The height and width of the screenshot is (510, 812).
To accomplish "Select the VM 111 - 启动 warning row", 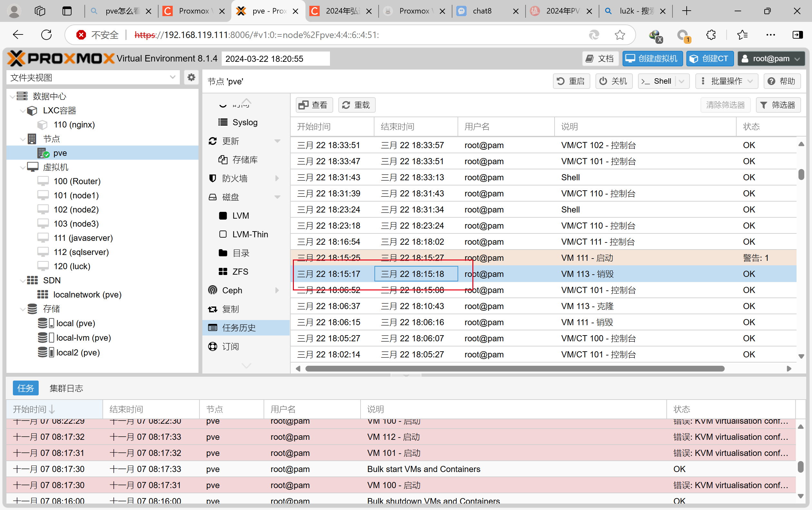I will pyautogui.click(x=543, y=258).
